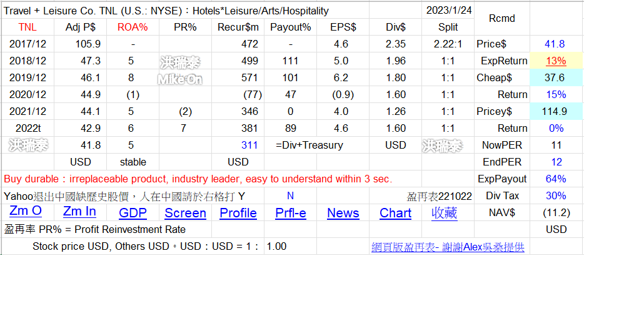Select the EPS$ value (0.9)
644x336 pixels.
[343, 94]
